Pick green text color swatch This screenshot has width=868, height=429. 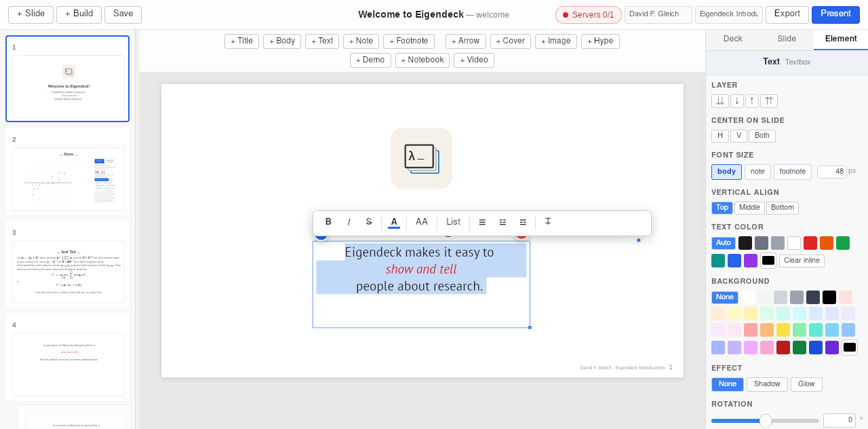[x=843, y=243]
